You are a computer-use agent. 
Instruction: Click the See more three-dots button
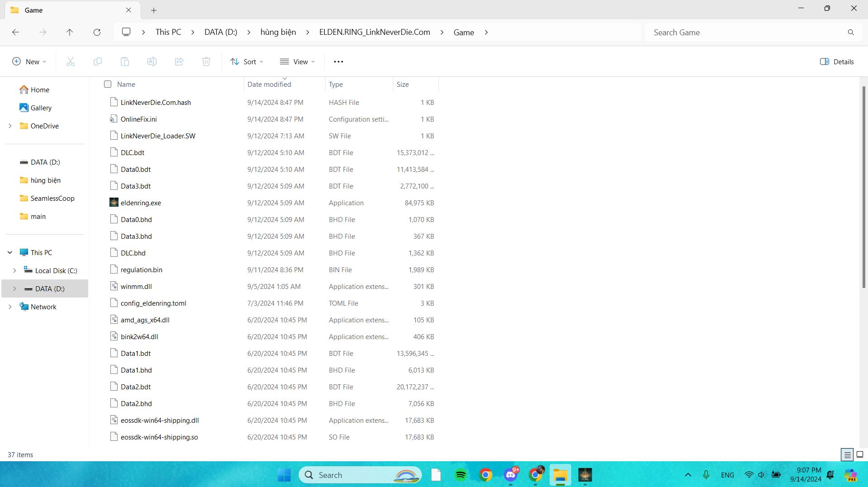pos(338,61)
